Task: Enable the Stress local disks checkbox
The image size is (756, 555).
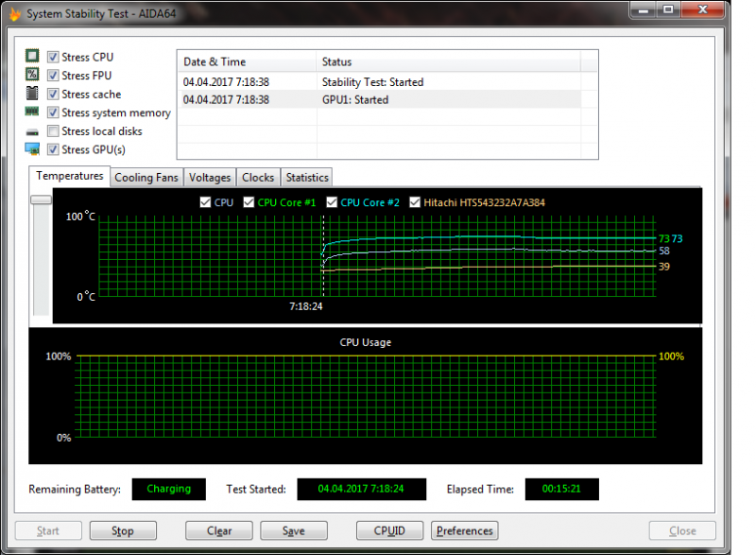Action: (53, 131)
